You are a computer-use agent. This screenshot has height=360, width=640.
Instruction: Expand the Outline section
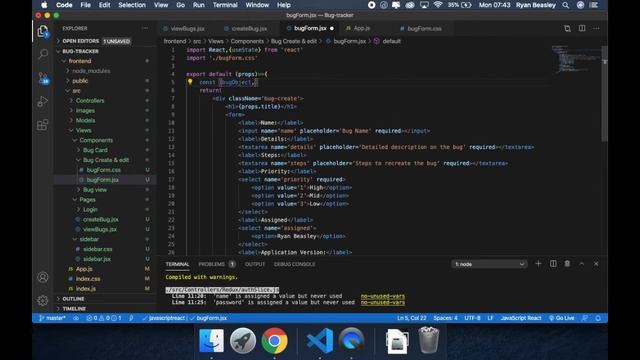(x=73, y=299)
